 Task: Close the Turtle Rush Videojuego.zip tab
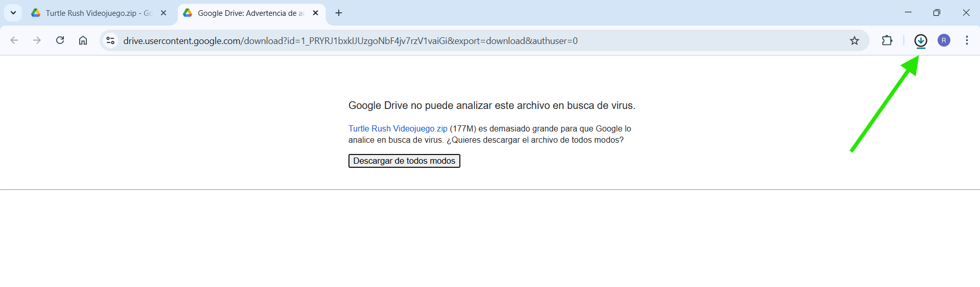coord(164,13)
